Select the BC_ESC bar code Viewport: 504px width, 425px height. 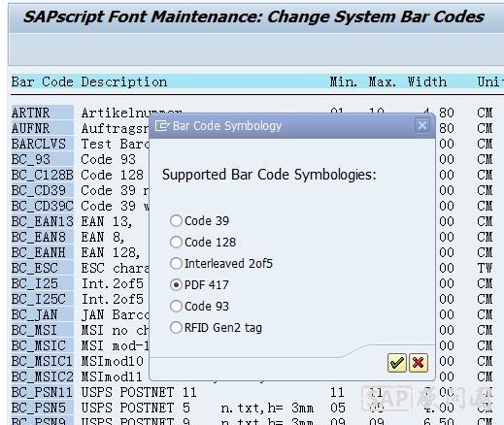tap(43, 268)
